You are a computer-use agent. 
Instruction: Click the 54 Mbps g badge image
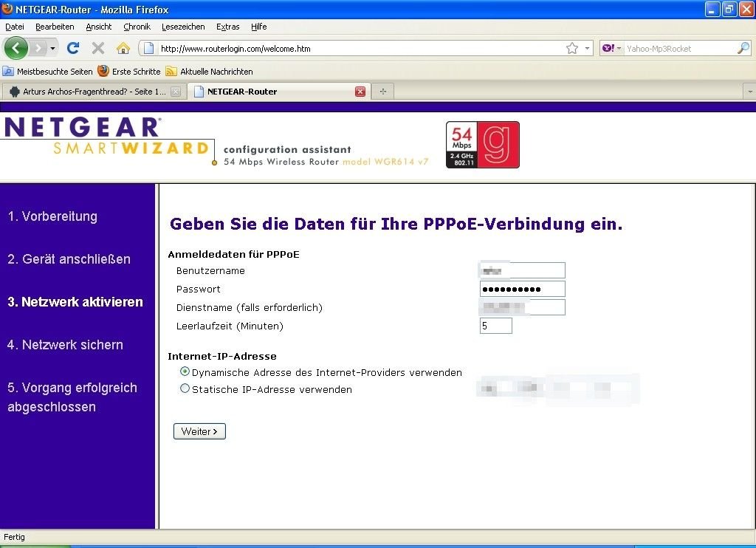[x=483, y=145]
